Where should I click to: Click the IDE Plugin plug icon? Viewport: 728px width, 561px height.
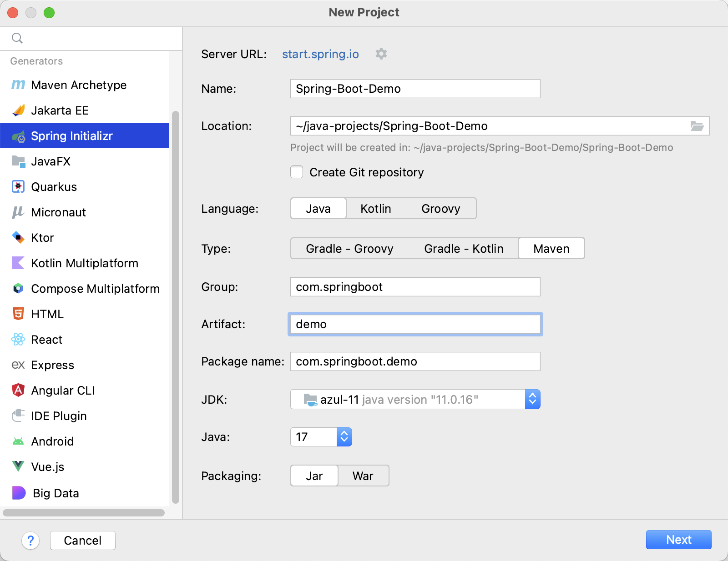18,416
